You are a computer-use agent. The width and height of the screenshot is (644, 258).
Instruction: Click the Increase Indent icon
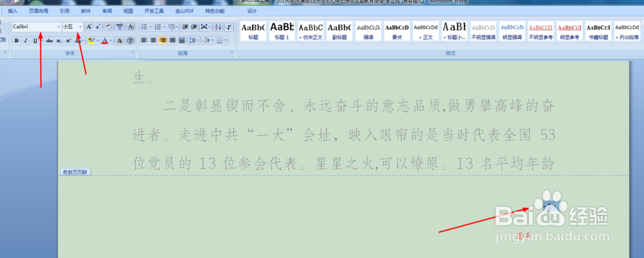pos(194,27)
